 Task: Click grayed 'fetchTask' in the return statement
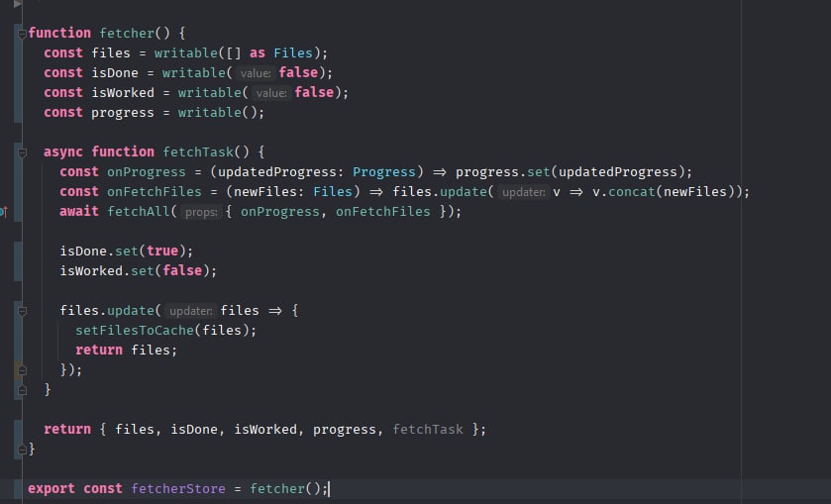coord(428,430)
